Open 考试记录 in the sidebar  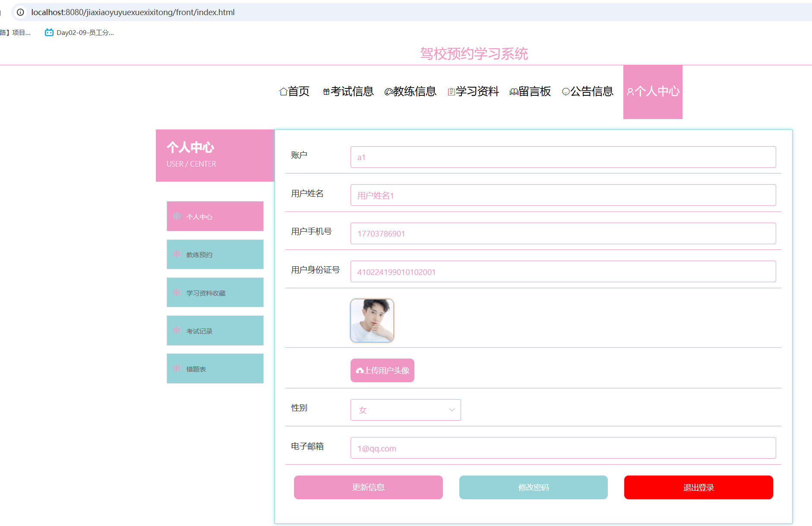click(215, 331)
